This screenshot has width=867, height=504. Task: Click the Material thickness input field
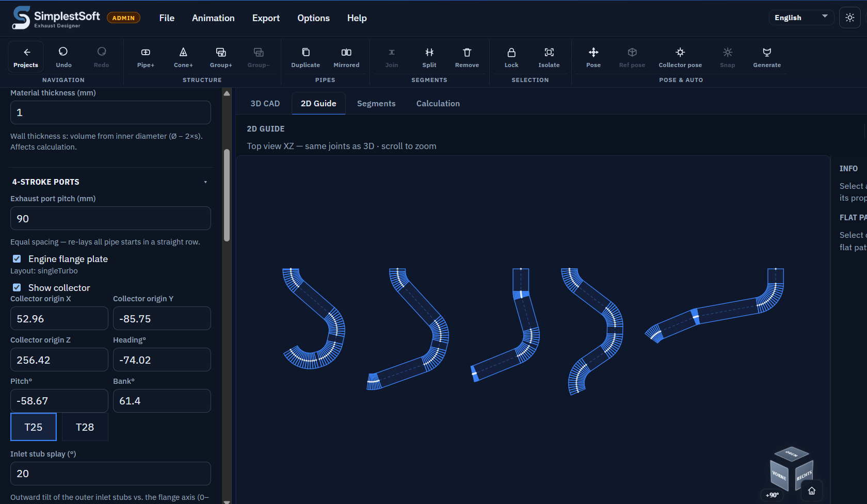pyautogui.click(x=110, y=112)
